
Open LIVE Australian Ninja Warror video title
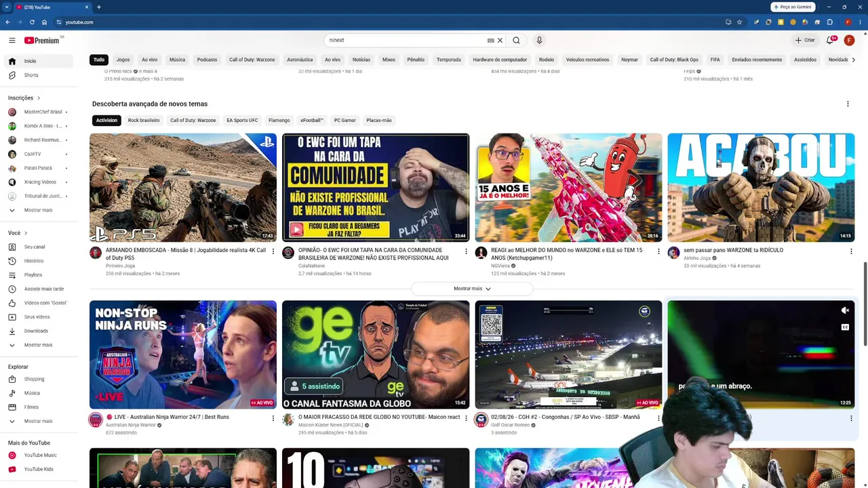pyautogui.click(x=172, y=418)
